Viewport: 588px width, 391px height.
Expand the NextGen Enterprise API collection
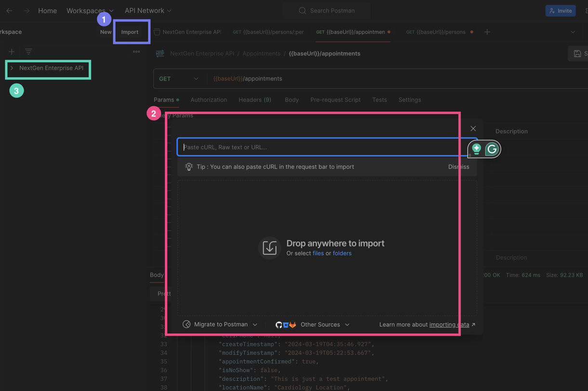pos(12,68)
